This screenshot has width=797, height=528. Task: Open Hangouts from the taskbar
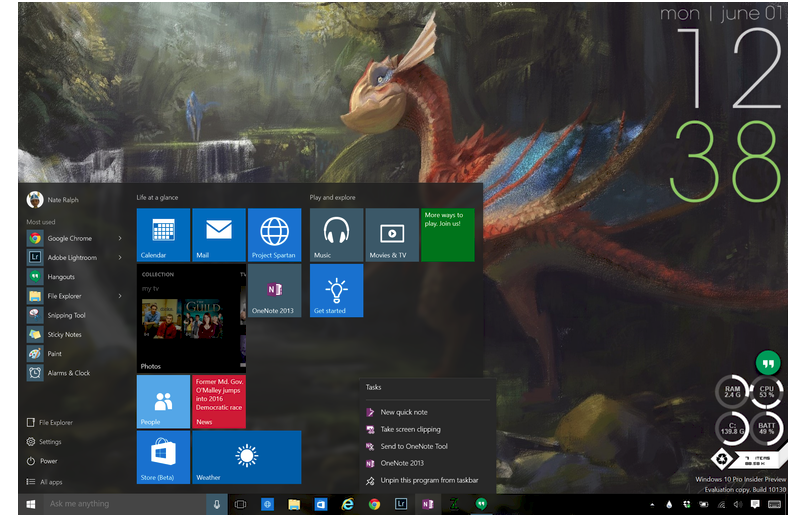(x=481, y=504)
